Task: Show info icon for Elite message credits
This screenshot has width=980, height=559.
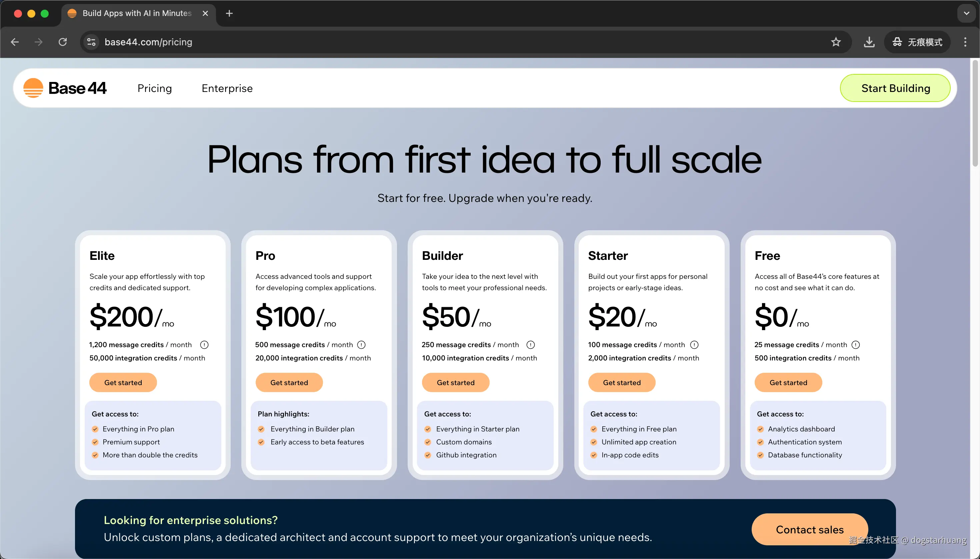Action: point(204,345)
